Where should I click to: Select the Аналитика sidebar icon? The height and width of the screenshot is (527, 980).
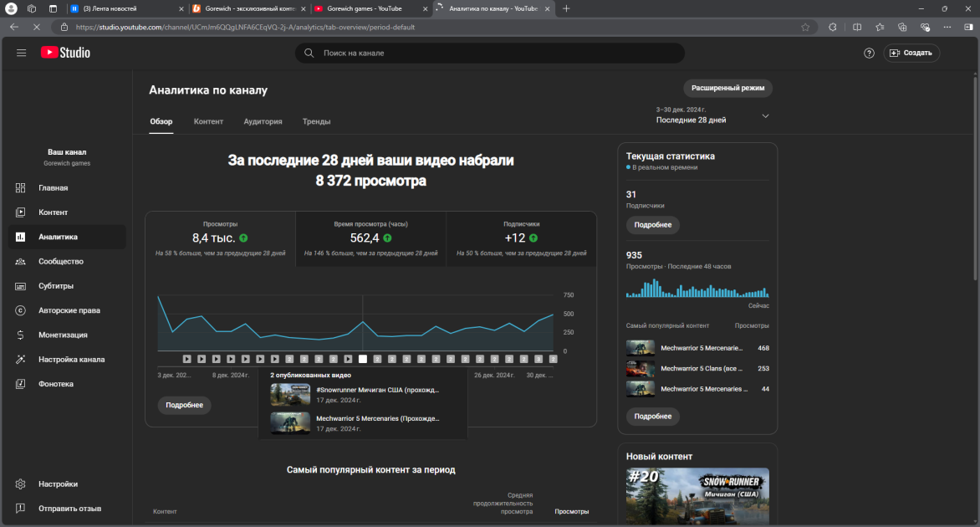click(21, 237)
